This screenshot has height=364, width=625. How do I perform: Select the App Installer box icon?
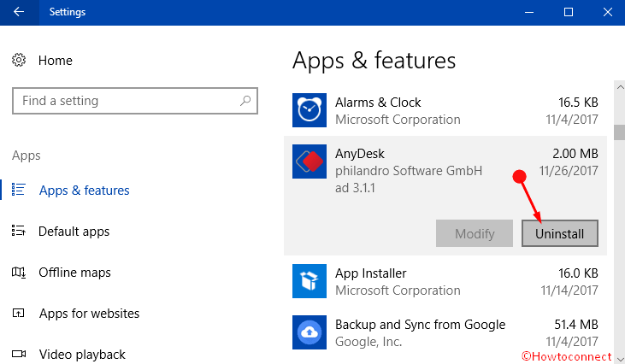[310, 281]
